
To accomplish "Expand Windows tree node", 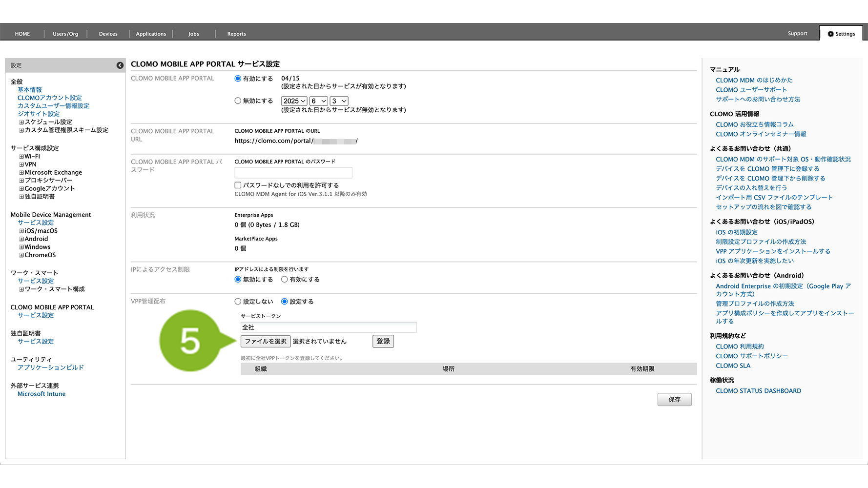I will click(x=21, y=247).
